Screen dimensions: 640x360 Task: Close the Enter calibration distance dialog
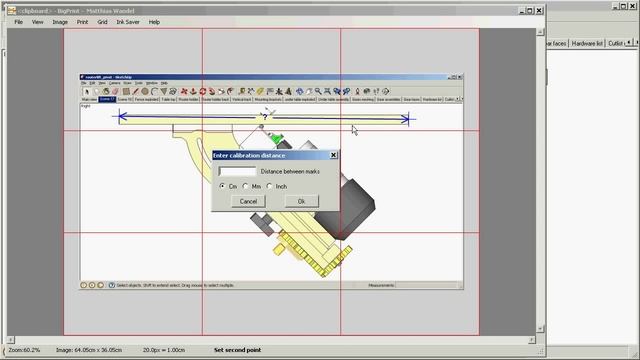[333, 155]
